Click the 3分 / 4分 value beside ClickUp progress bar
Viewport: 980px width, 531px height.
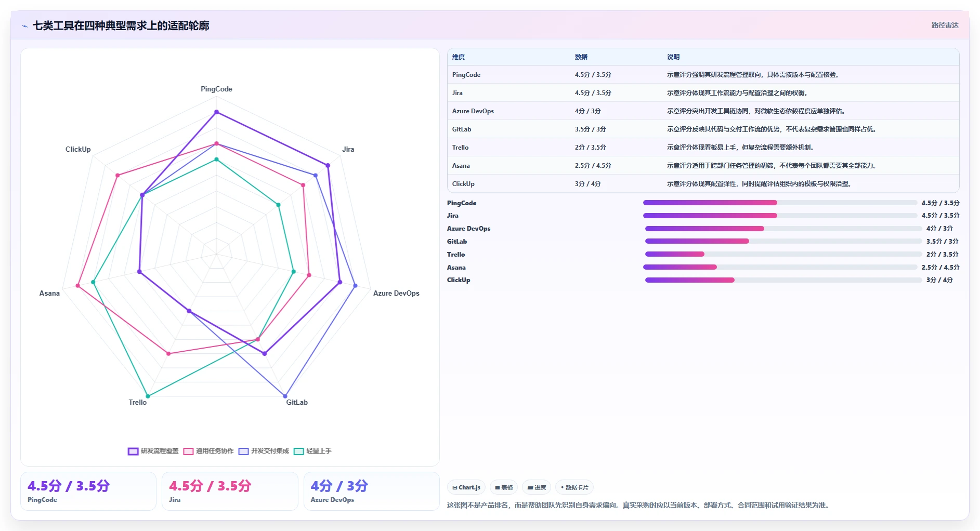tap(939, 280)
